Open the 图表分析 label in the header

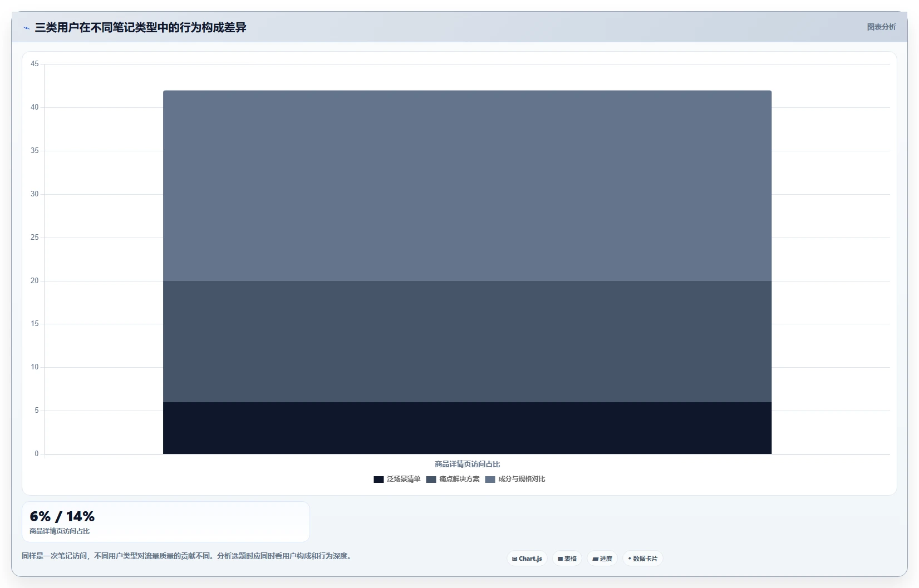click(881, 27)
